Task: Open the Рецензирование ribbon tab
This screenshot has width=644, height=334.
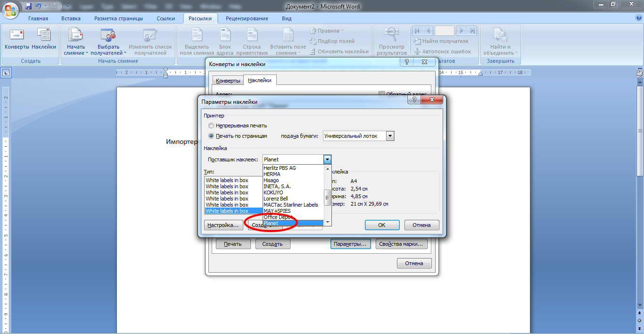Action: 247,18
